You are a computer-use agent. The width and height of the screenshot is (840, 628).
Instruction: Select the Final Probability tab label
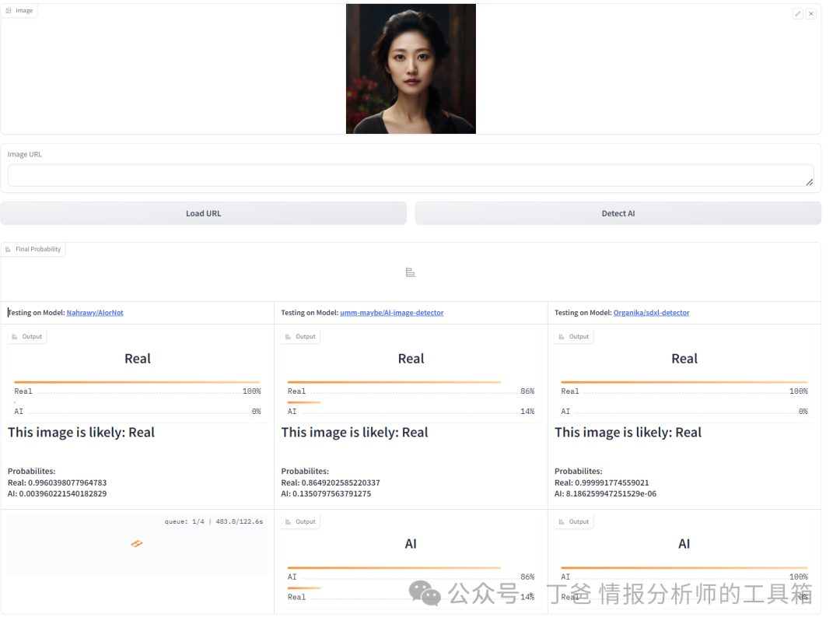point(37,248)
